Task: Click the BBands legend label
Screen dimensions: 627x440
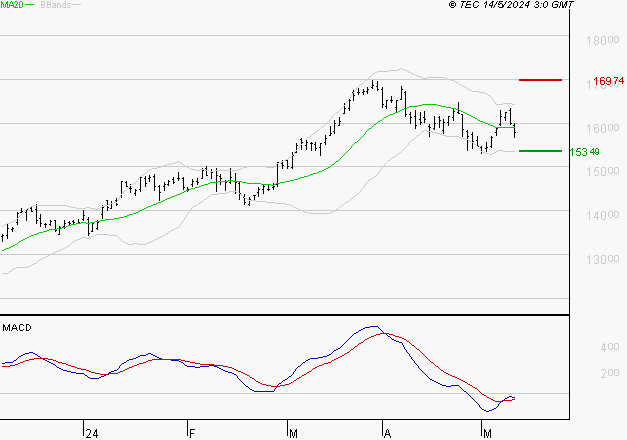Action: (56, 5)
